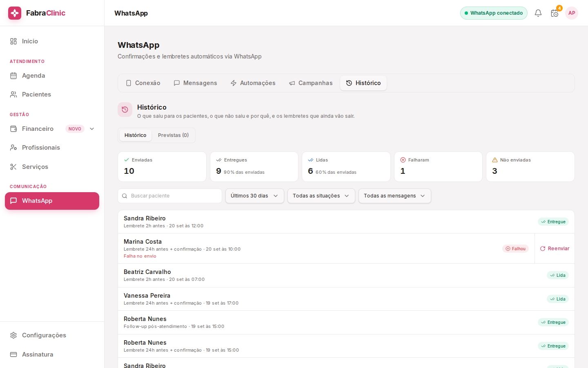Click the WhatsApp conectado status badge
588x368 pixels.
coord(494,13)
